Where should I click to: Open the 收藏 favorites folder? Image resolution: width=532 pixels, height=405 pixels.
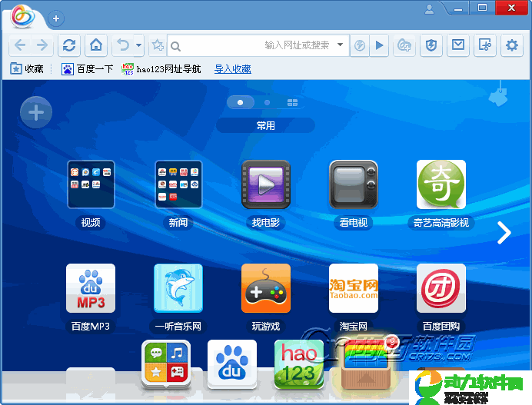pyautogui.click(x=27, y=69)
